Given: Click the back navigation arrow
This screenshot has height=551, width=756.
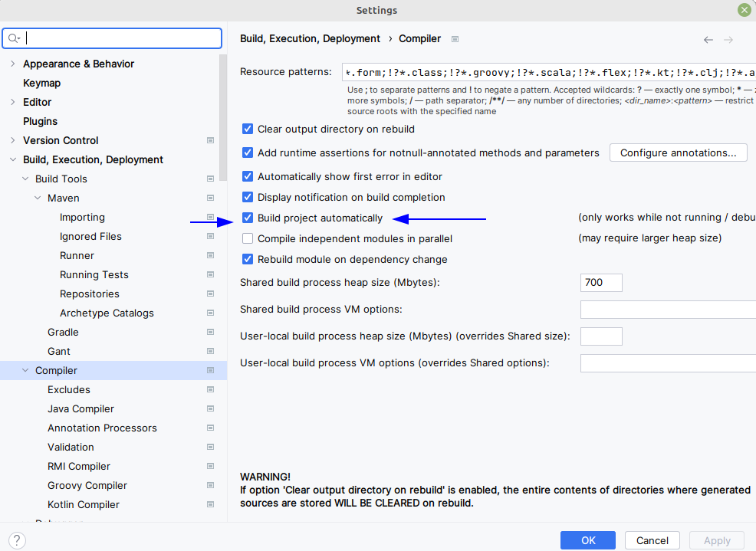Looking at the screenshot, I should [708, 39].
